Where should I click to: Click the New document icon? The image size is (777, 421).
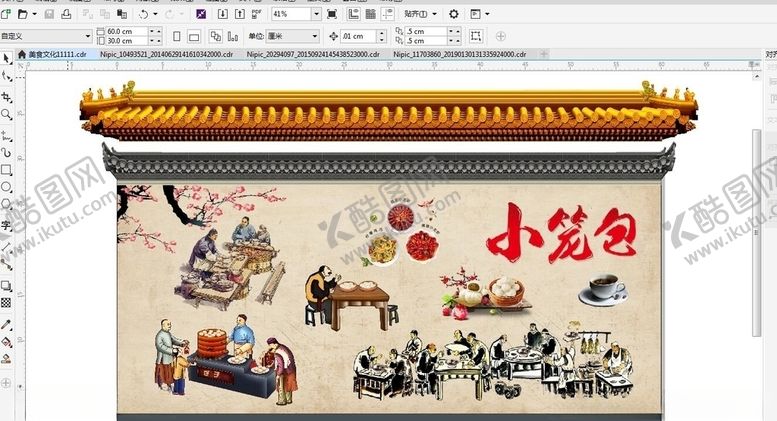[6, 14]
